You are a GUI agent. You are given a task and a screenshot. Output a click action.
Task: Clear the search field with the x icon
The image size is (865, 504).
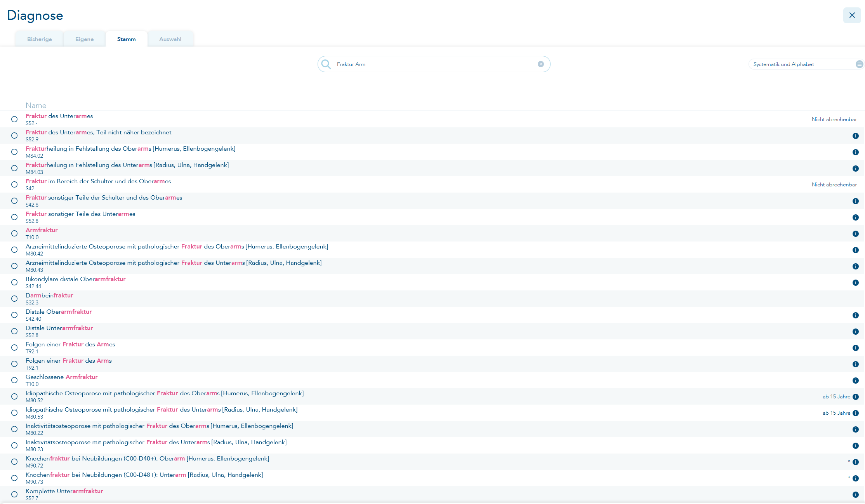pyautogui.click(x=540, y=64)
